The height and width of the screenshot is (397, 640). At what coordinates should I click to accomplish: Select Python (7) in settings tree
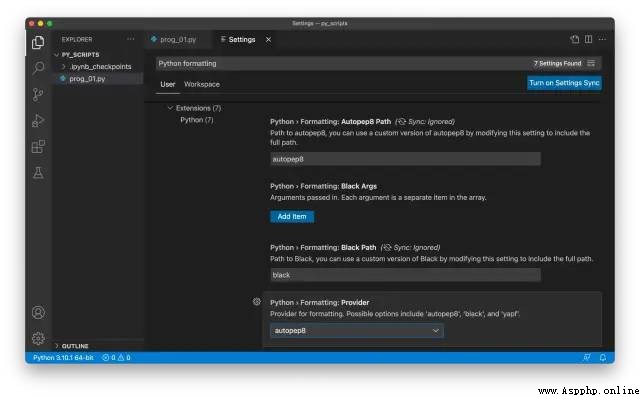(197, 120)
